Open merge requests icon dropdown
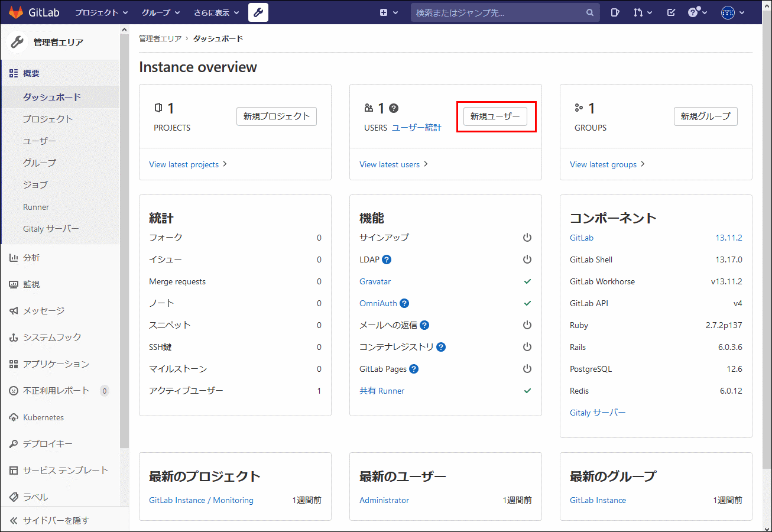 (643, 12)
